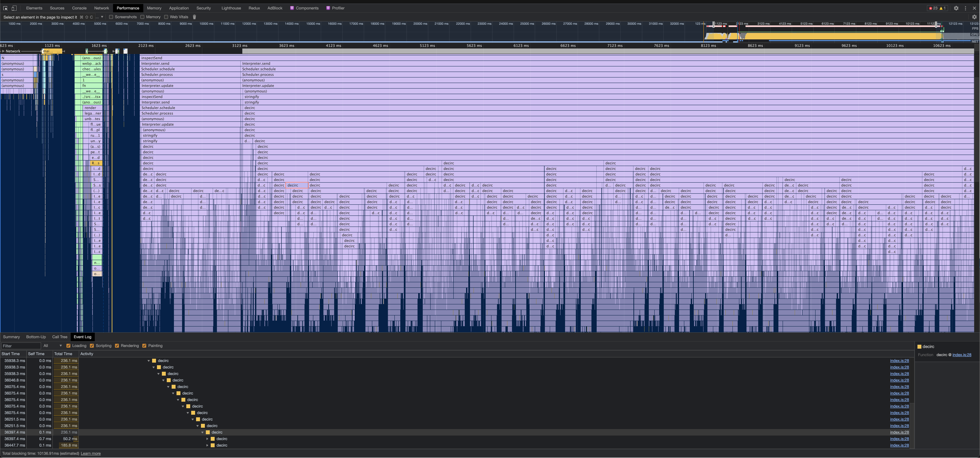This screenshot has height=458, width=980.
Task: Open the Lighthouse panel tab
Action: click(231, 8)
